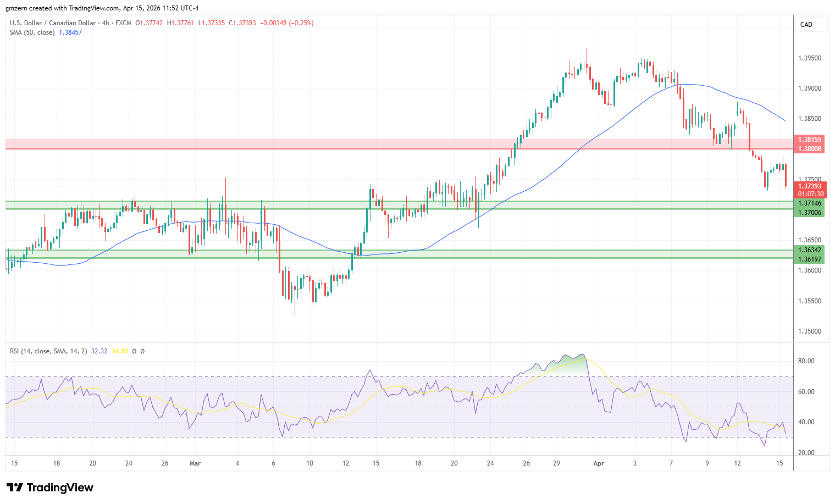Click the 1.36000 price axis level
This screenshot has height=504, width=835.
coord(810,270)
